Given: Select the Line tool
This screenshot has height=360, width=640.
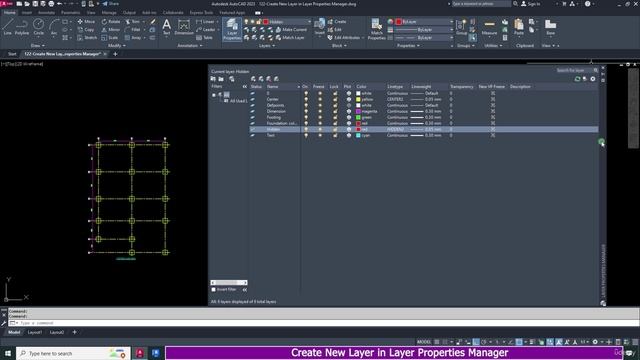Looking at the screenshot, I should (x=7, y=27).
